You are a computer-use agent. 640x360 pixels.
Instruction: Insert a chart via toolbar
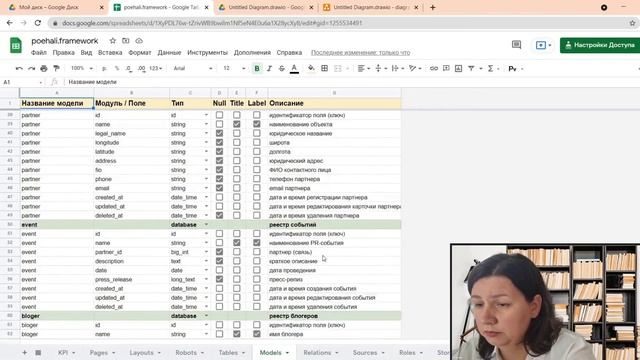pos(458,69)
